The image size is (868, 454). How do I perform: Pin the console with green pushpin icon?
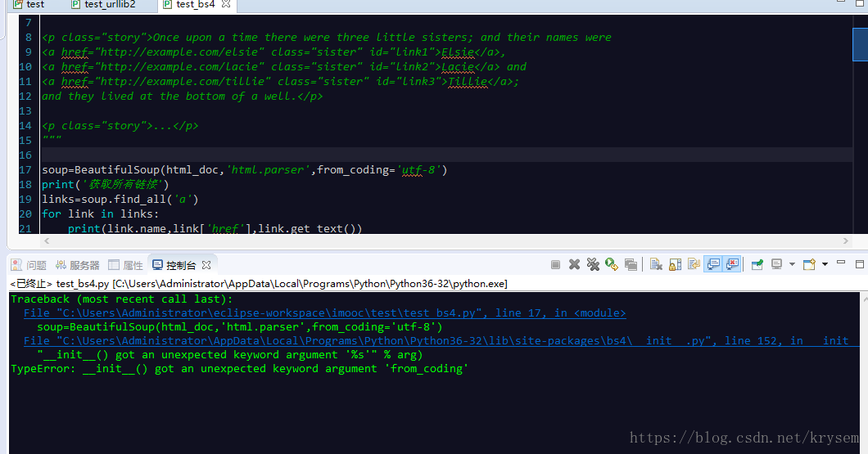point(757,265)
